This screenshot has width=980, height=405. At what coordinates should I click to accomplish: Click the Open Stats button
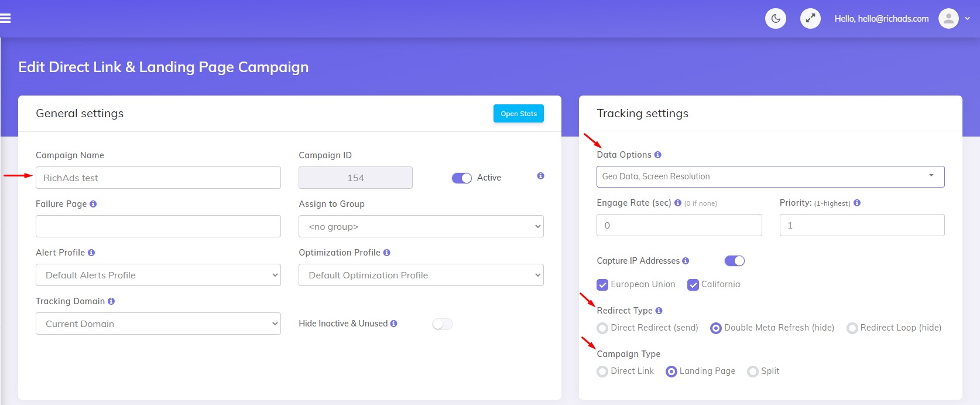pos(518,114)
